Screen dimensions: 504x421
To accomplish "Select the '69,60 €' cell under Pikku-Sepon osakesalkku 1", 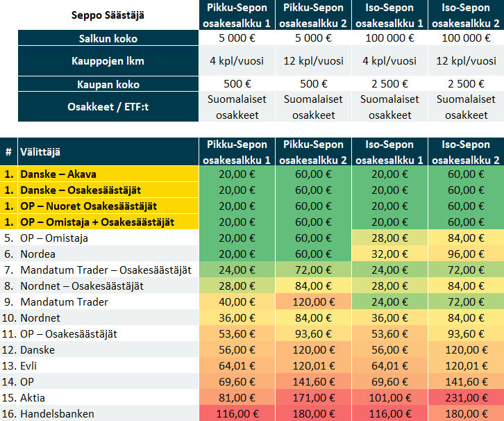I will click(x=237, y=382).
